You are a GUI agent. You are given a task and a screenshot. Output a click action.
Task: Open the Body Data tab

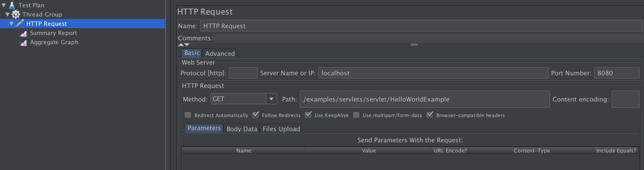241,129
